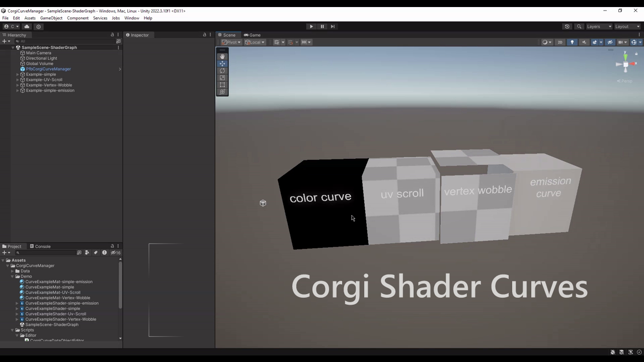Open the Unity Version Control settings icon
The height and width of the screenshot is (362, 644).
click(x=38, y=27)
